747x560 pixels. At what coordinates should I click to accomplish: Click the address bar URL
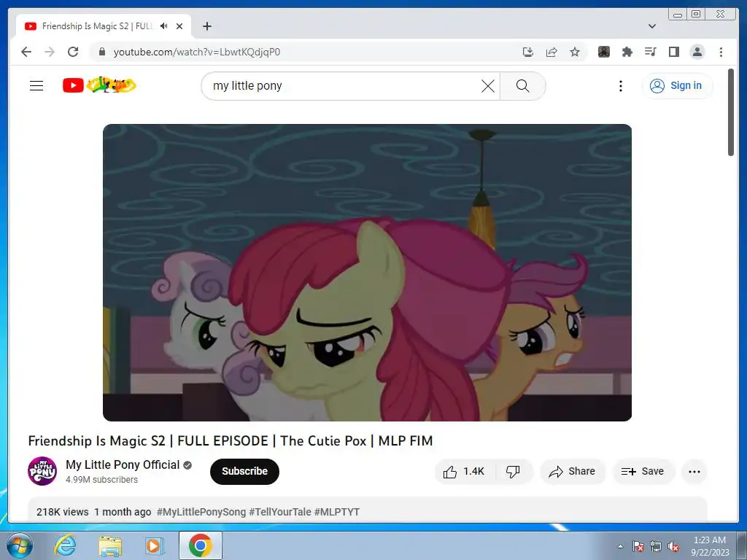(x=197, y=52)
